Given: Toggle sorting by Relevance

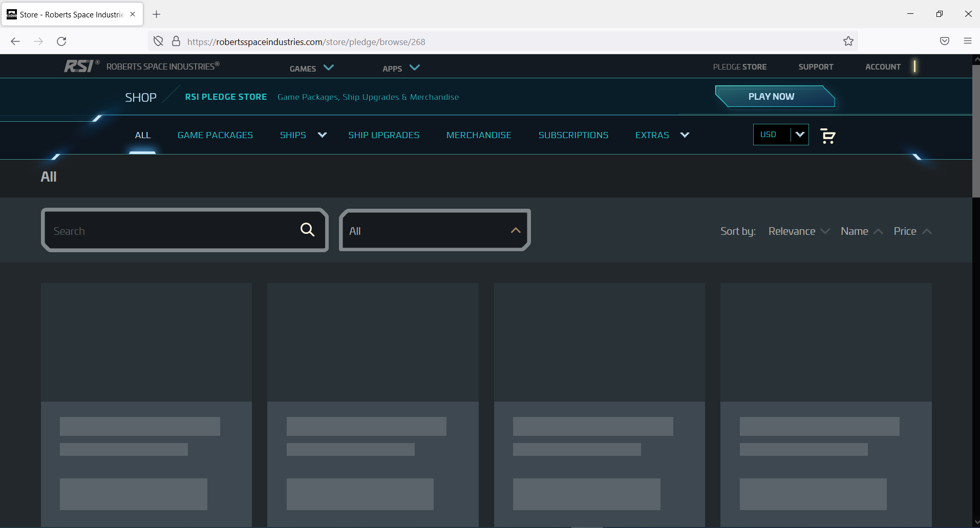Looking at the screenshot, I should coord(798,231).
